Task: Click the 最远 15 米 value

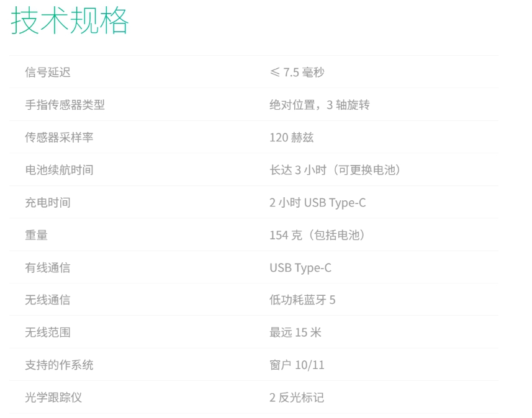Action: (295, 332)
